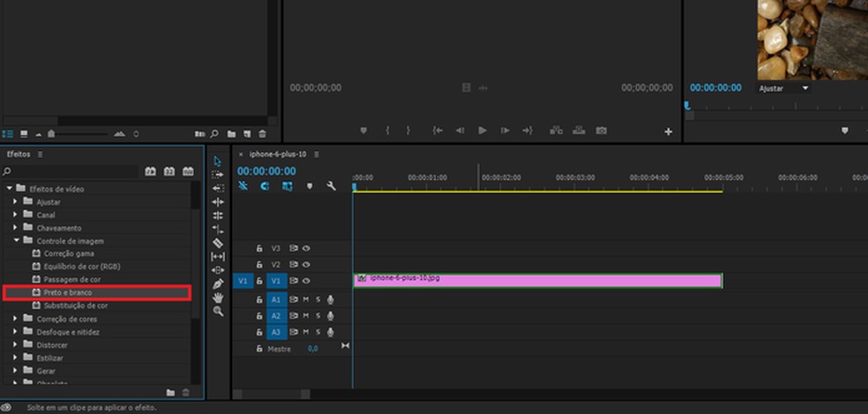Expand the Correção de cores folder
The height and width of the screenshot is (414, 868).
point(15,319)
